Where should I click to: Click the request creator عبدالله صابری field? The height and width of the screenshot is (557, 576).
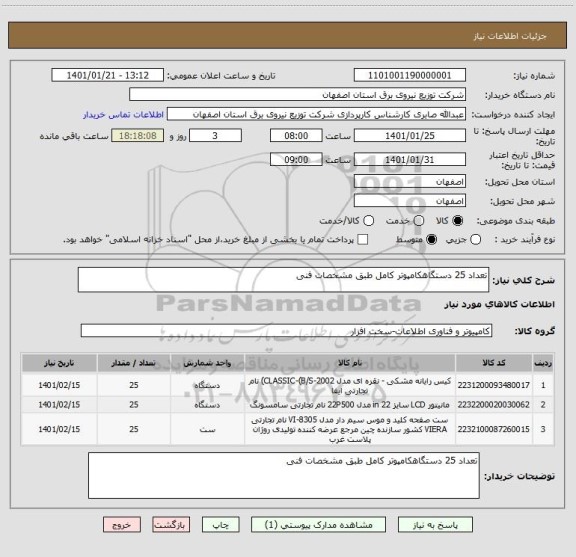(316, 114)
